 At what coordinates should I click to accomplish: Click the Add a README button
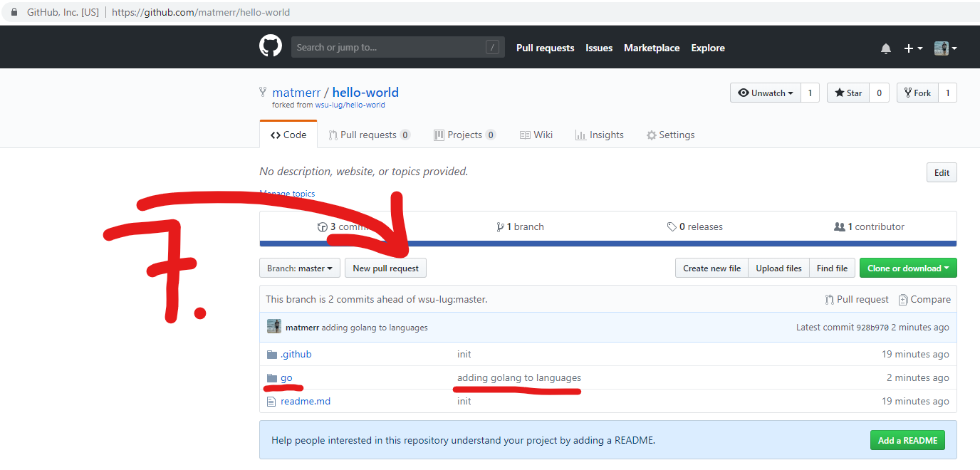(x=907, y=440)
